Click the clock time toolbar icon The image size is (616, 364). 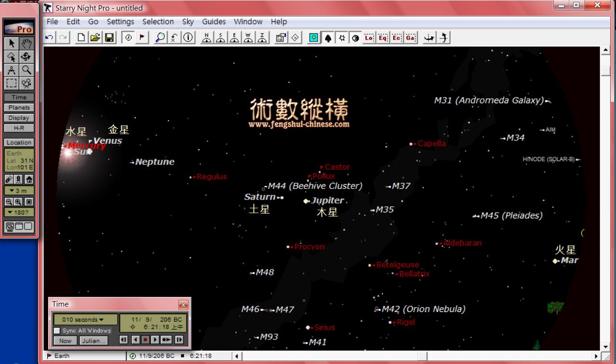pyautogui.click(x=128, y=38)
